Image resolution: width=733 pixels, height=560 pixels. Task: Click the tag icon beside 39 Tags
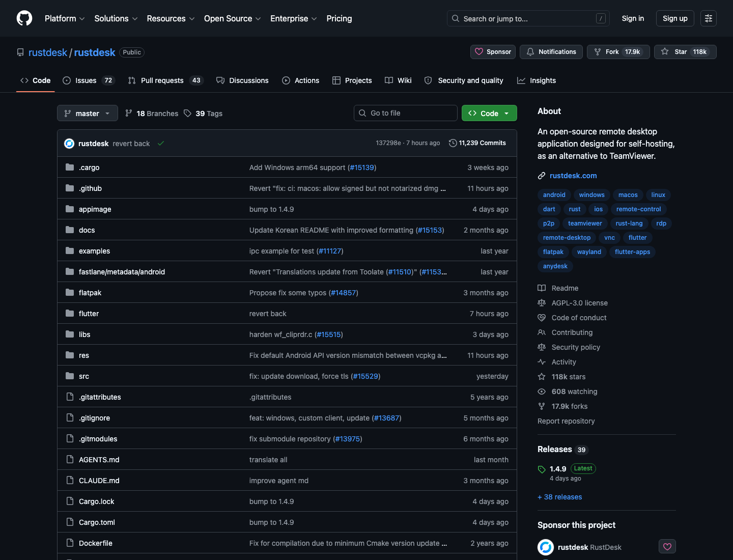point(188,114)
